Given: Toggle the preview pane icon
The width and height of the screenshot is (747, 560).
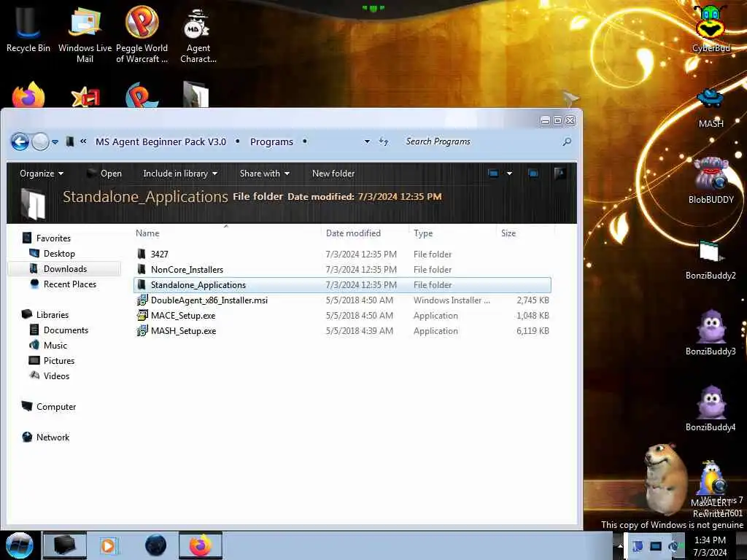Looking at the screenshot, I should point(533,174).
